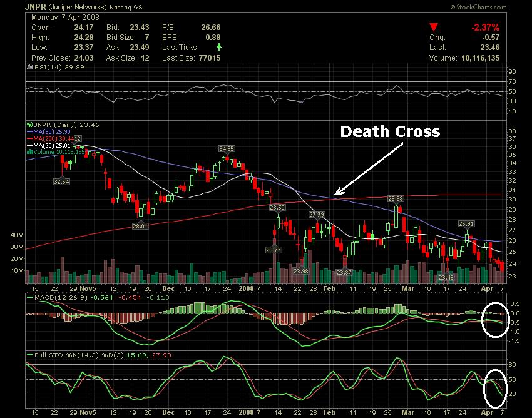Screen dimensions: 532x418
Task: Click the 27.79 high price label
Action: pos(317,214)
